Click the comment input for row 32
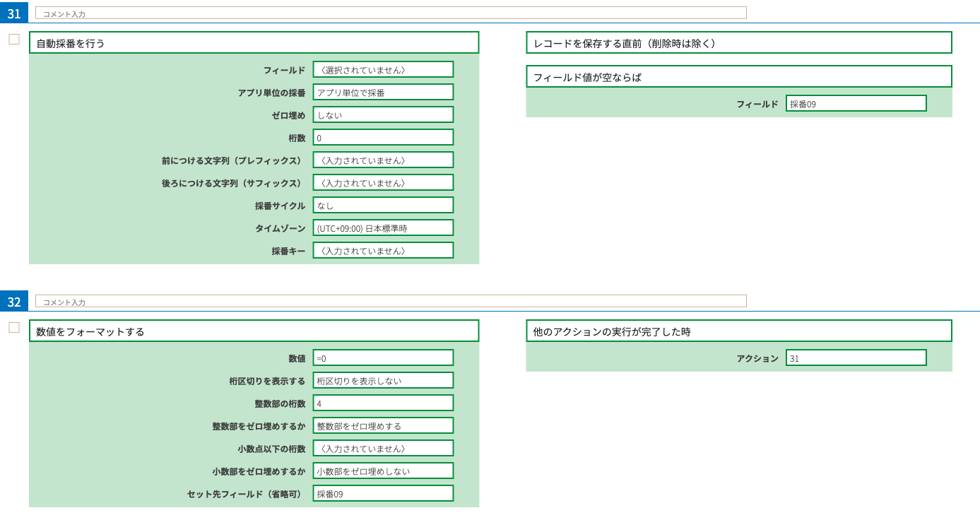 click(391, 301)
